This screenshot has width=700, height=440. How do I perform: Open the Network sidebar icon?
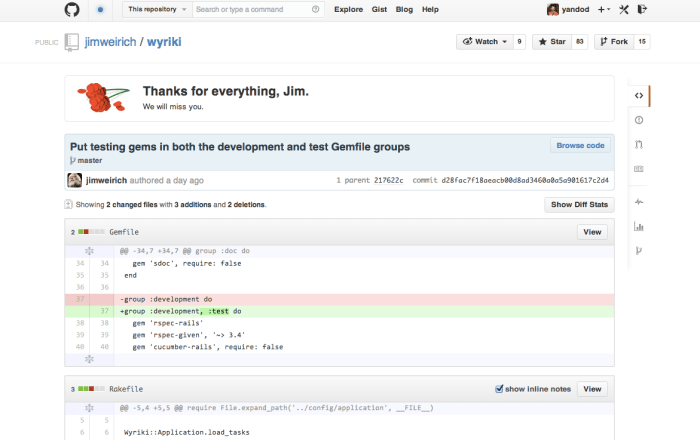[639, 251]
